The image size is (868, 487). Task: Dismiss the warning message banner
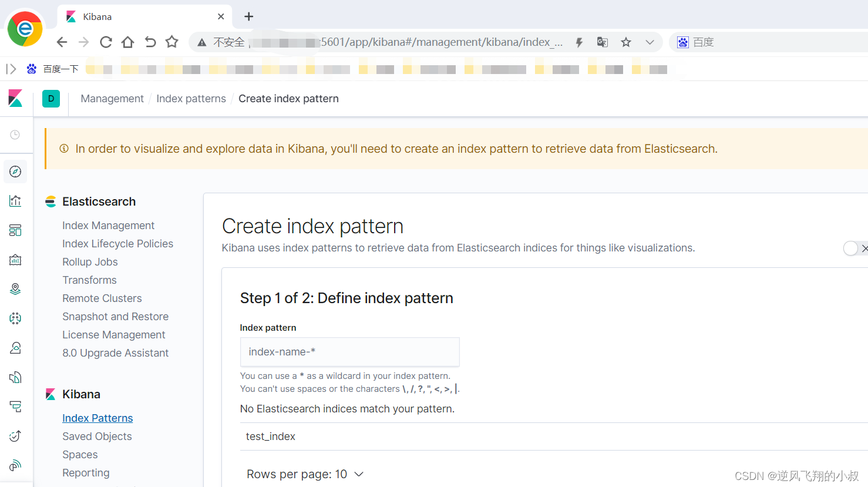pyautogui.click(x=864, y=248)
